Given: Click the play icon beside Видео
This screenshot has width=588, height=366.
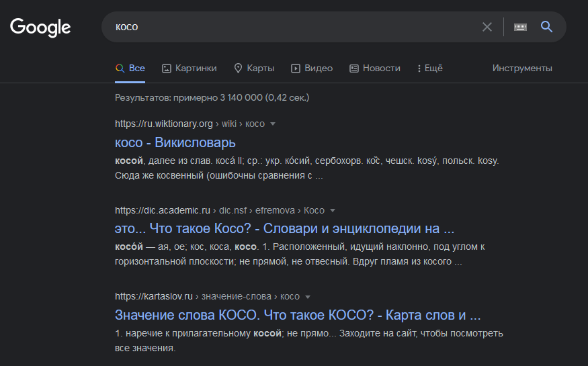Looking at the screenshot, I should [x=296, y=68].
